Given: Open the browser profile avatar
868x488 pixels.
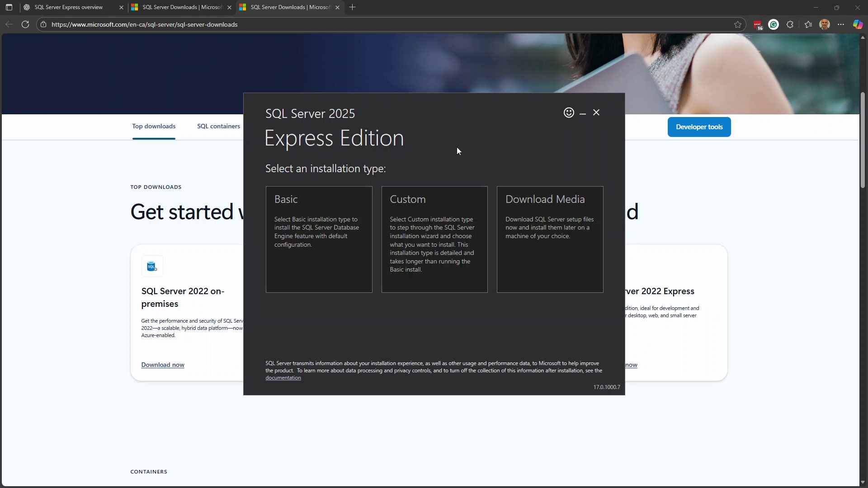Looking at the screenshot, I should click(x=825, y=24).
